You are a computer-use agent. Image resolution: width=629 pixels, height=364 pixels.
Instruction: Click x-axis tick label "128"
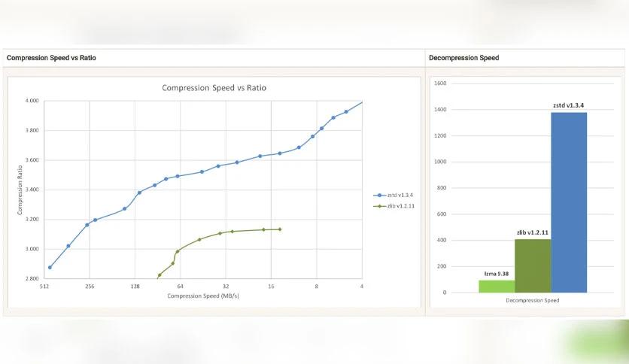coord(135,287)
